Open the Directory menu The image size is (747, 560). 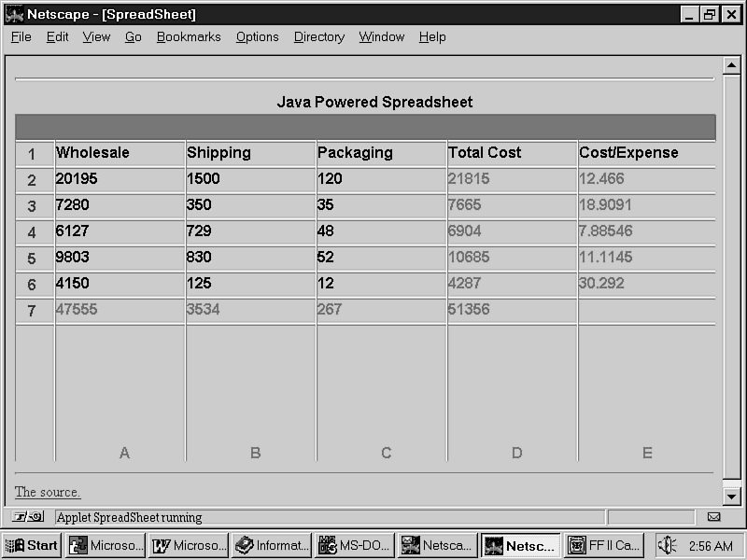318,37
